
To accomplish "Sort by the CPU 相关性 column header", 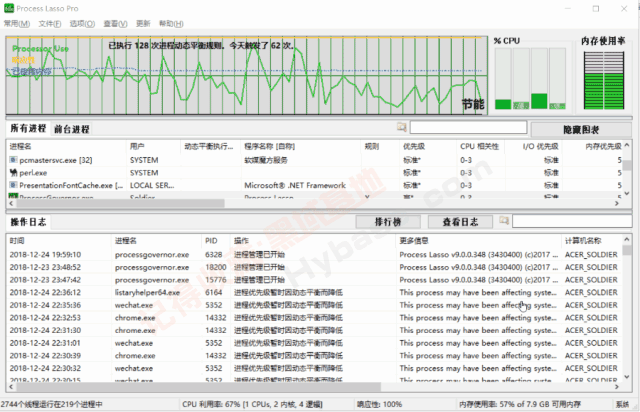I will coord(480,146).
